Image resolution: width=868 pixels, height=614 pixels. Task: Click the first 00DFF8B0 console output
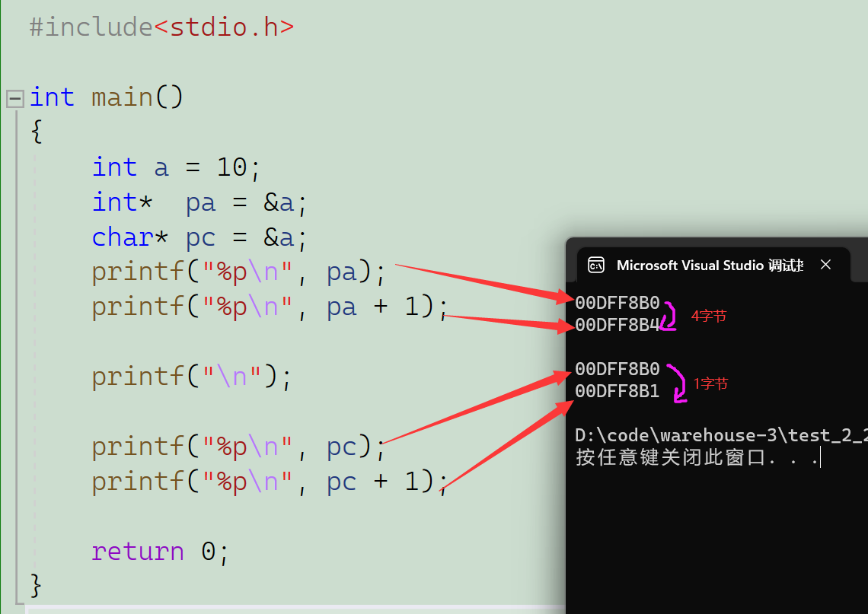pyautogui.click(x=617, y=303)
